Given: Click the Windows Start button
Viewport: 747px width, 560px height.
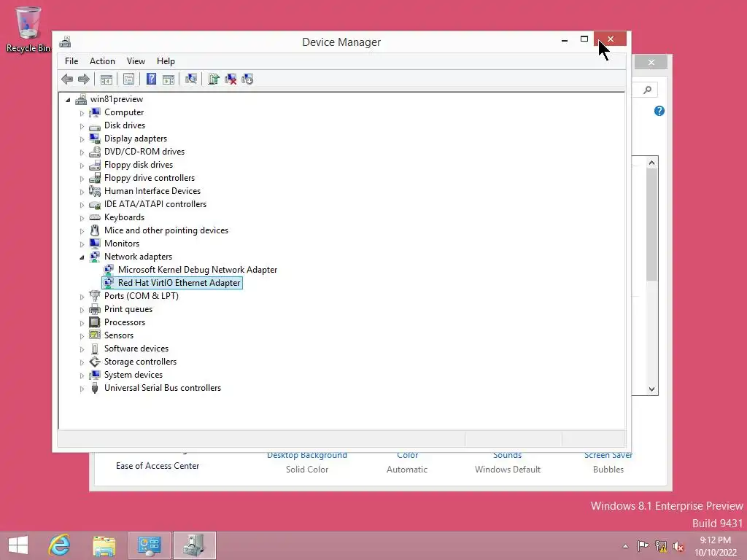Looking at the screenshot, I should 18,545.
